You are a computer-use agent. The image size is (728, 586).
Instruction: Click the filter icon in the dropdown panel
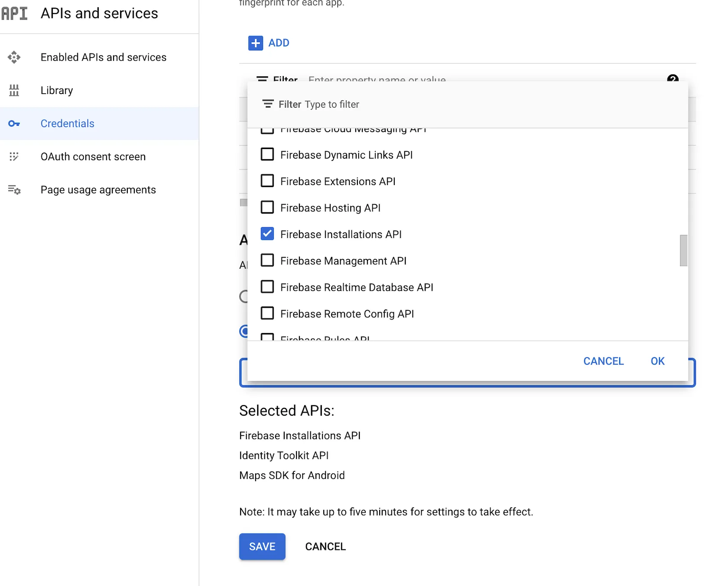[x=268, y=104]
